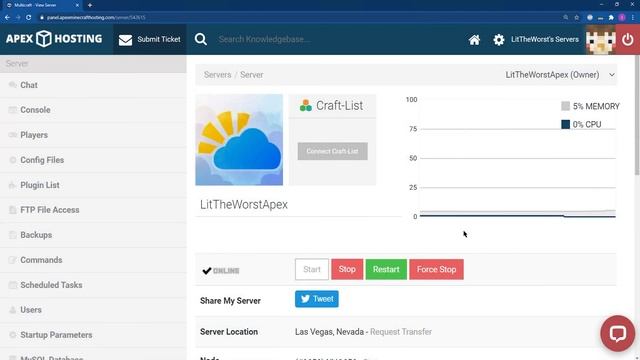
Task: Go to home via house icon
Action: coord(474,40)
